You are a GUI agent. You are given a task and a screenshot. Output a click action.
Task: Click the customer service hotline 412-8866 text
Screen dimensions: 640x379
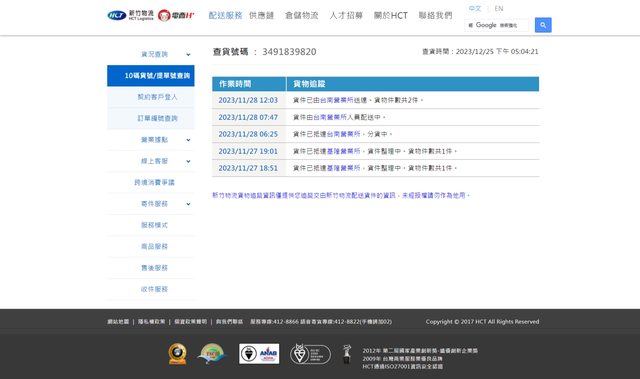tap(275, 321)
